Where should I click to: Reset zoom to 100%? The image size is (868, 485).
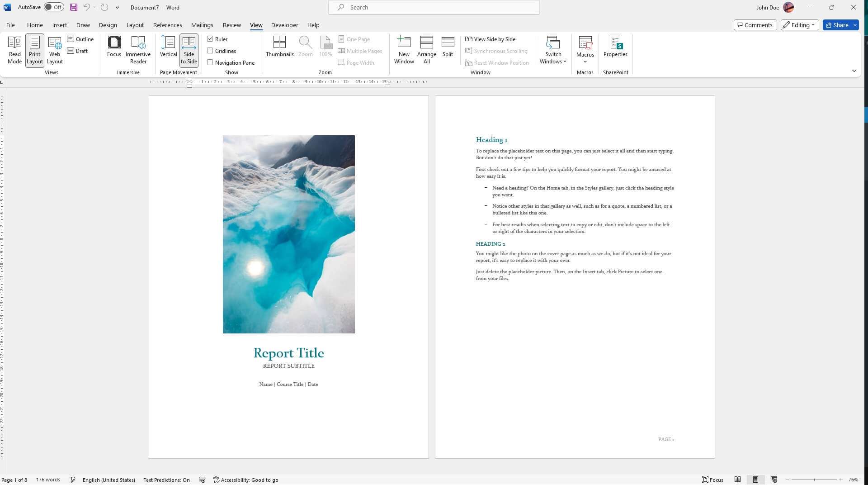pyautogui.click(x=325, y=45)
